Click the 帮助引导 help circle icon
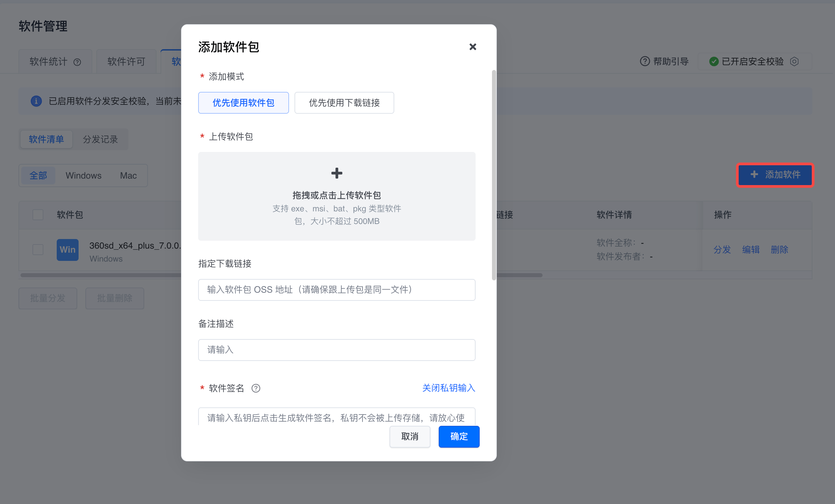This screenshot has width=835, height=504. (644, 61)
